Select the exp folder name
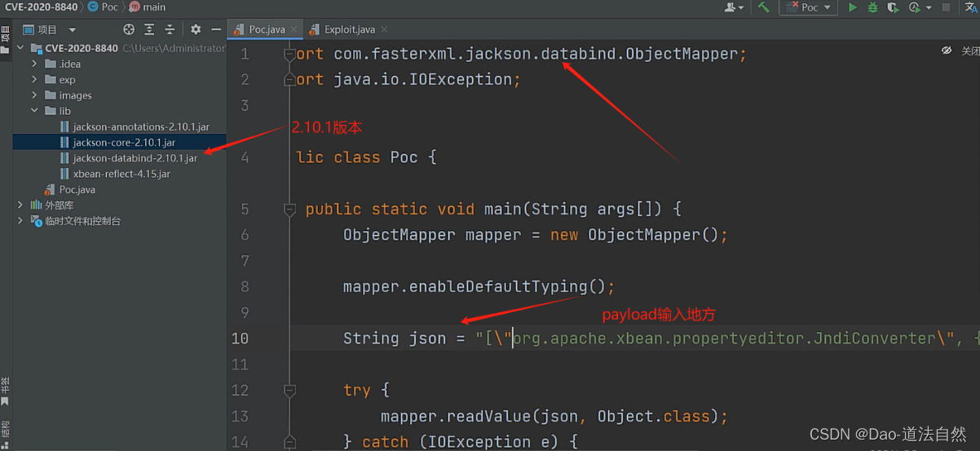The image size is (980, 451). (x=67, y=80)
